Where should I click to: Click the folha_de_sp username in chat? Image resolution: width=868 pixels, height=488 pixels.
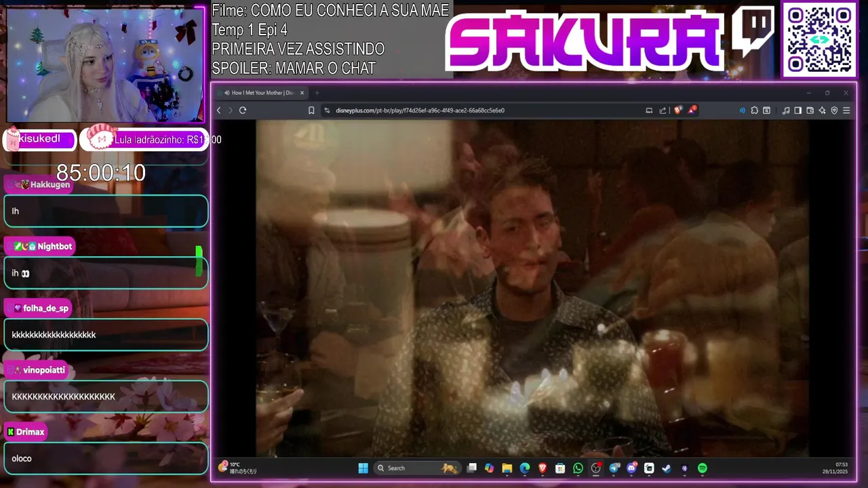coord(46,308)
